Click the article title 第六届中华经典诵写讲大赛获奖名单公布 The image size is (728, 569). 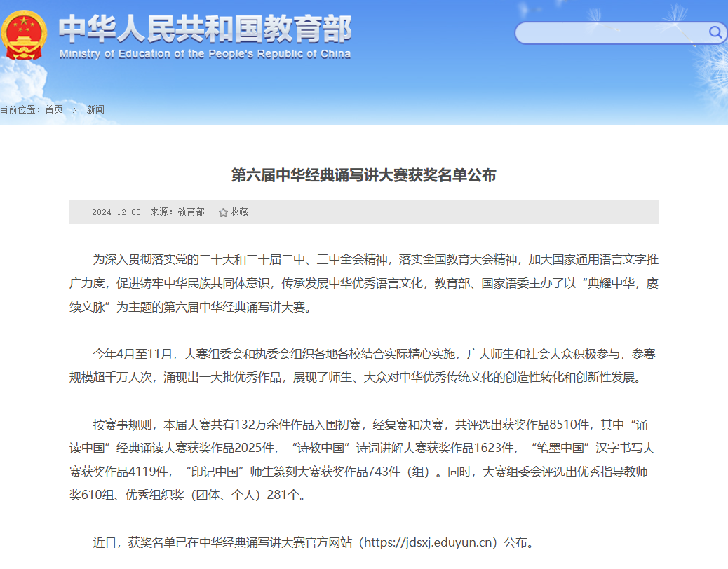(364, 175)
